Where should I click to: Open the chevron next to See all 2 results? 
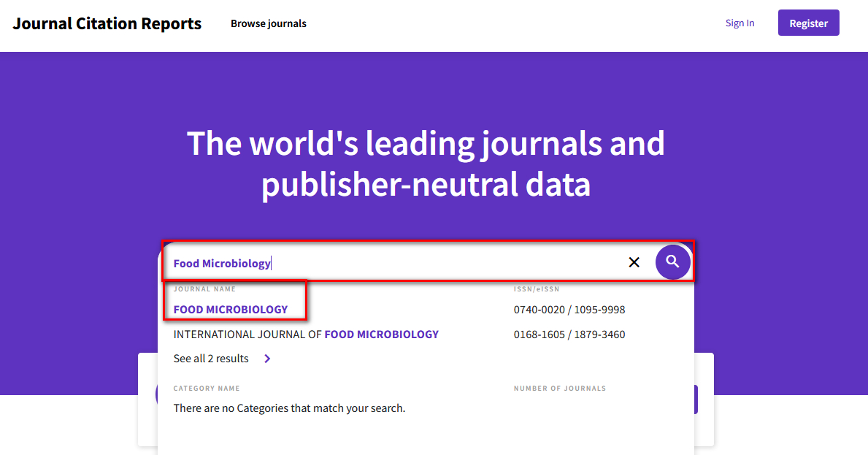point(267,359)
